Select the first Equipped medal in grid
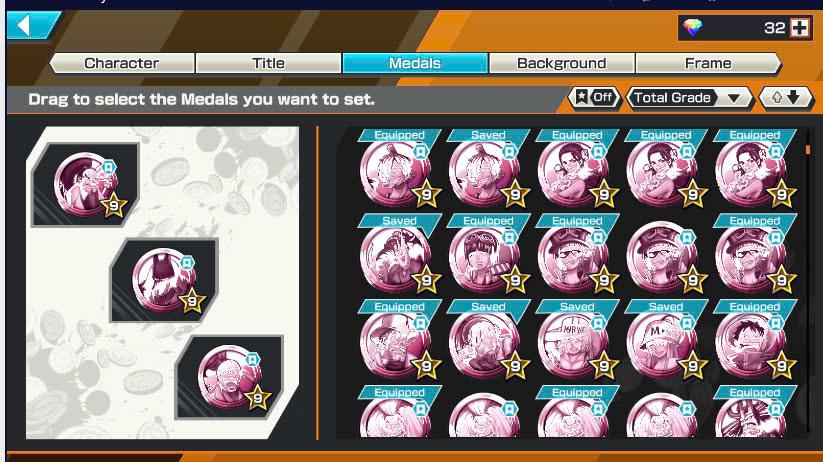Viewport: 823px width, 462px height. [x=399, y=169]
